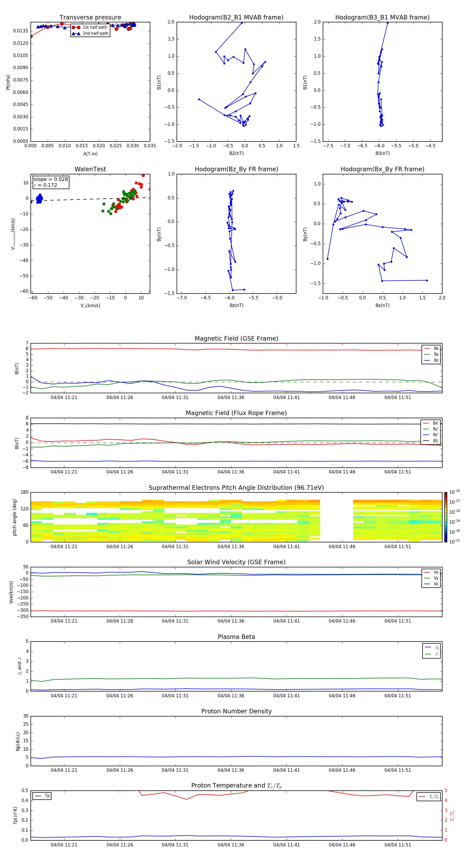Select the "r = 0.172" annotation
The width and height of the screenshot is (473, 868).
[45, 185]
